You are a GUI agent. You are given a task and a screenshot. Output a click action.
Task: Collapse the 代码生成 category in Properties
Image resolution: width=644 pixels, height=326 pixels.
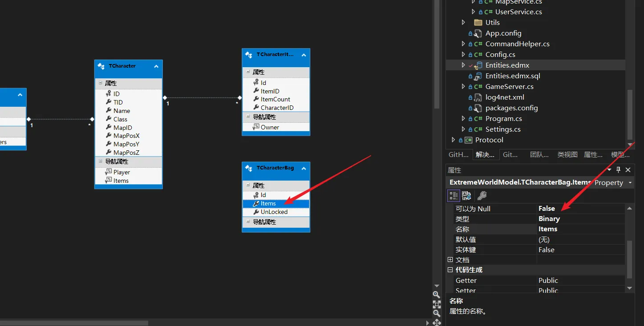[x=450, y=270]
